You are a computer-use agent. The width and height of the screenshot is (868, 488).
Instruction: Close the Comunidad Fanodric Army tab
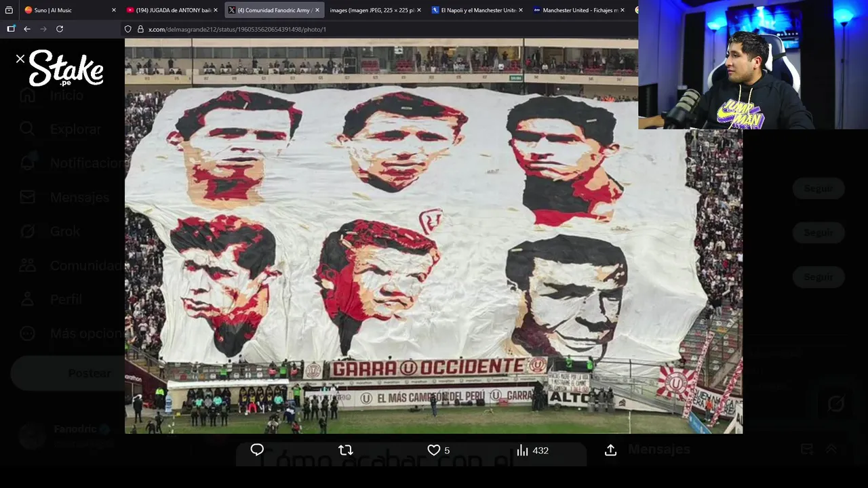(317, 10)
